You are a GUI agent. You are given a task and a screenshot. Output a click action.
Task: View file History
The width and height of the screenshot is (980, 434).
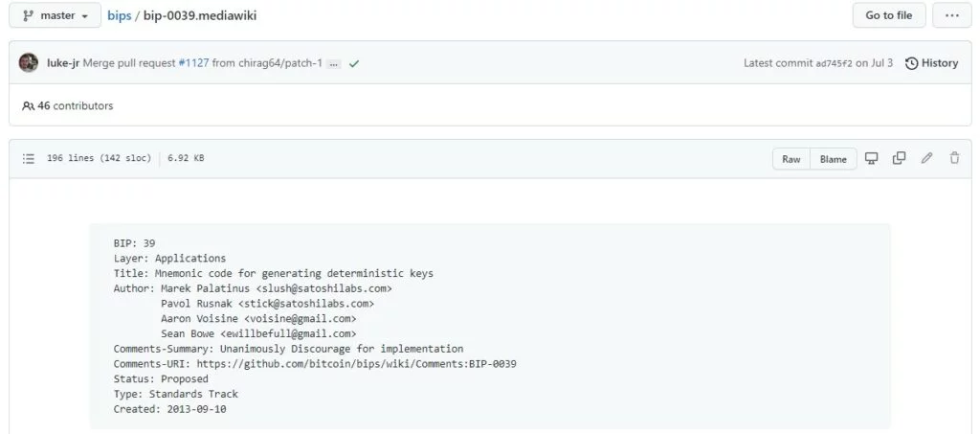[x=931, y=63]
